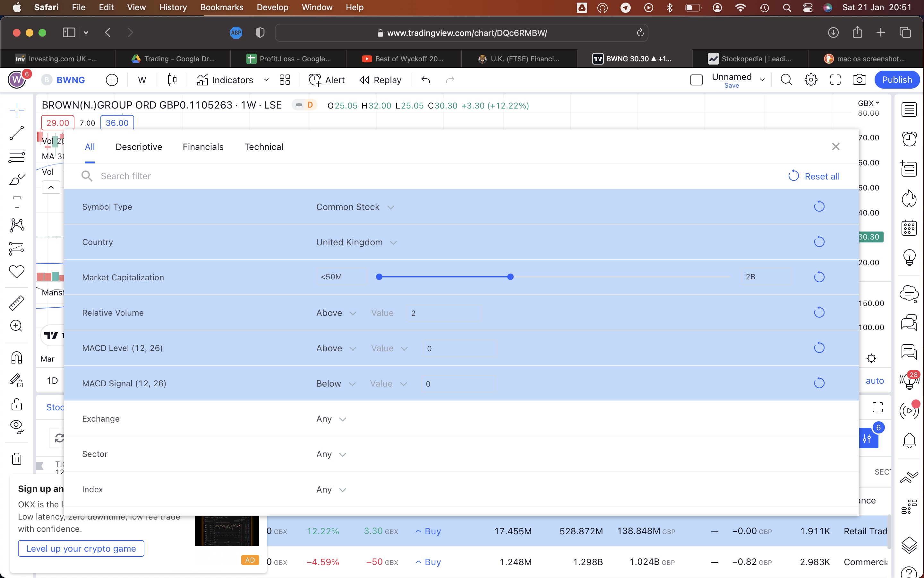The image size is (924, 578).
Task: Toggle hide all drawings eye icon
Action: tap(17, 427)
